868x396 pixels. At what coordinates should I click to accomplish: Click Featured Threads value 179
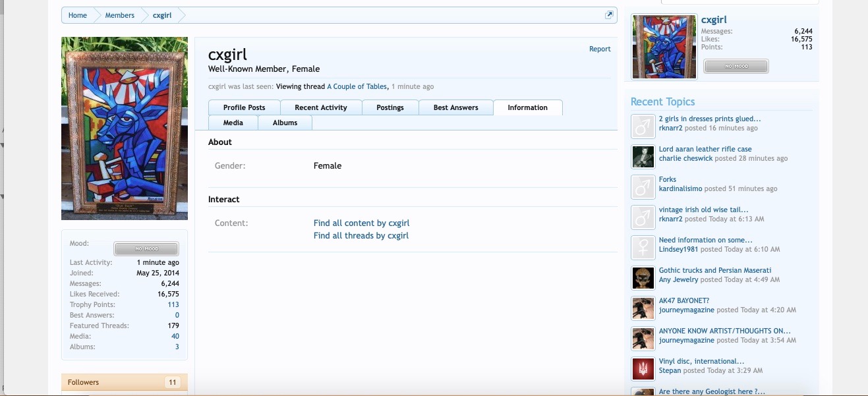(x=173, y=325)
